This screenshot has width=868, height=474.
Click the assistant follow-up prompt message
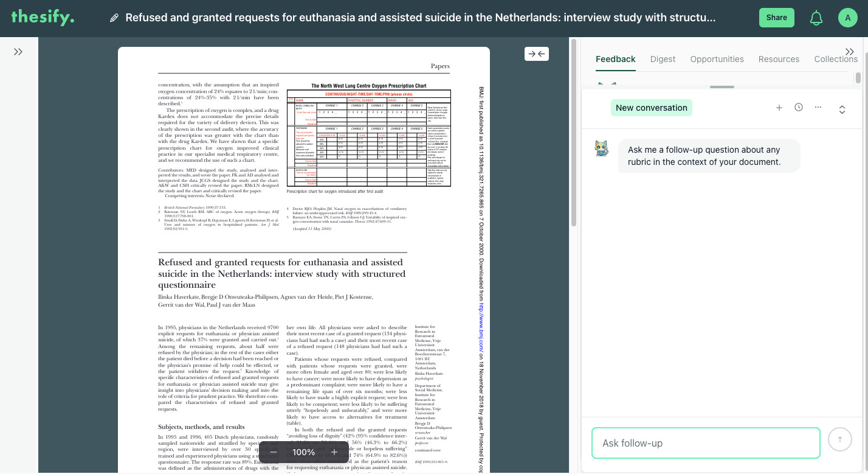click(709, 156)
